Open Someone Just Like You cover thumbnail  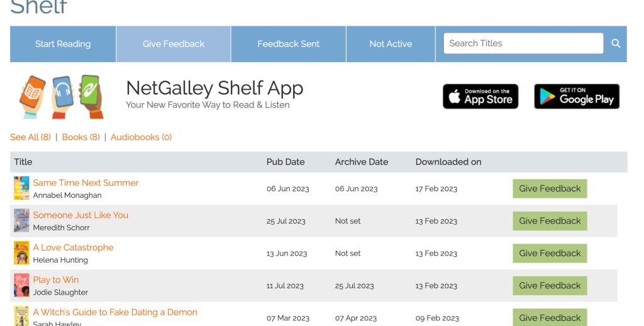click(21, 221)
